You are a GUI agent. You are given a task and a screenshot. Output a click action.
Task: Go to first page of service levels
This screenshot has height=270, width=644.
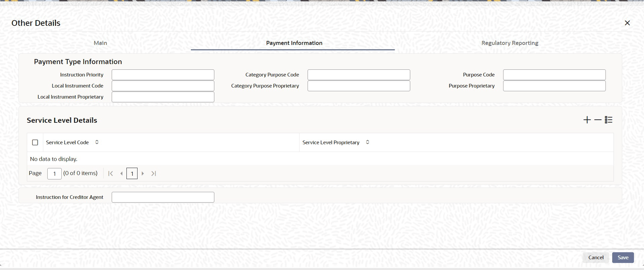click(x=110, y=173)
